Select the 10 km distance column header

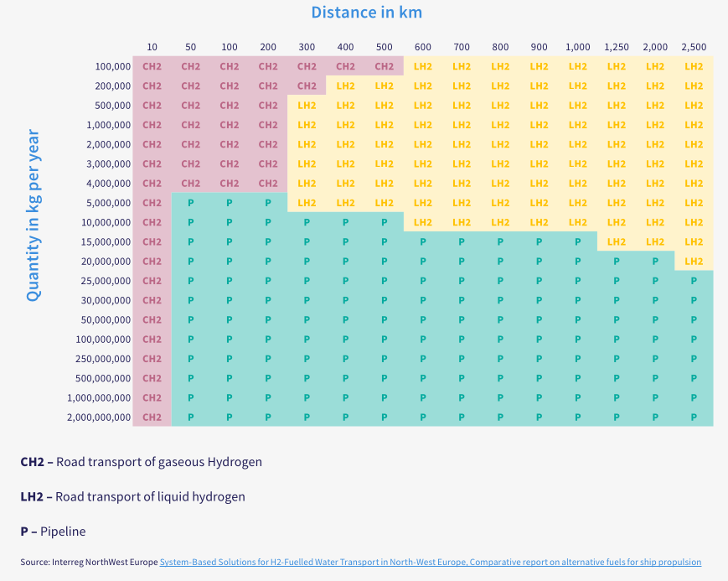coord(152,47)
